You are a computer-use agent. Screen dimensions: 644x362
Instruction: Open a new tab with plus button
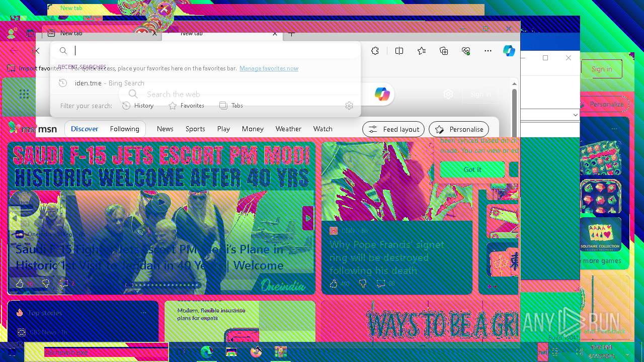(291, 34)
